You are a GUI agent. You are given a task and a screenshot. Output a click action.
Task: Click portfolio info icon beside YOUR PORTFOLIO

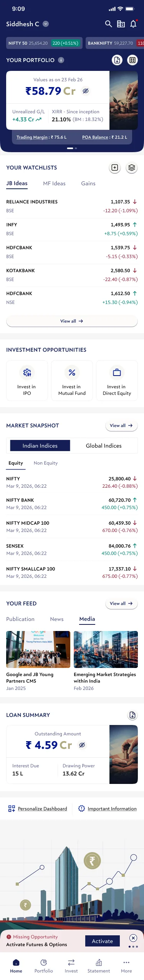pyautogui.click(x=61, y=60)
